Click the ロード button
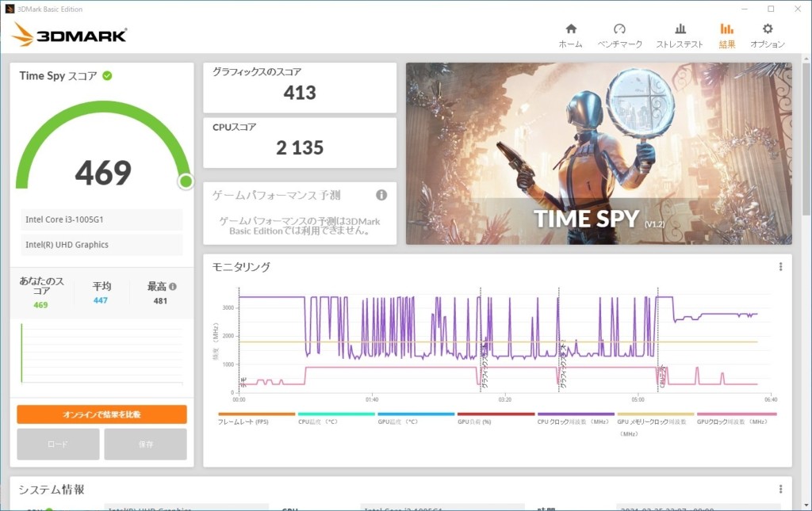 click(x=58, y=444)
